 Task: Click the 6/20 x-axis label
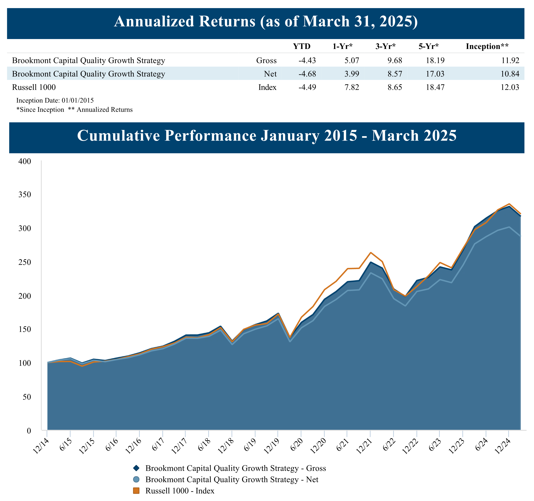296,444
